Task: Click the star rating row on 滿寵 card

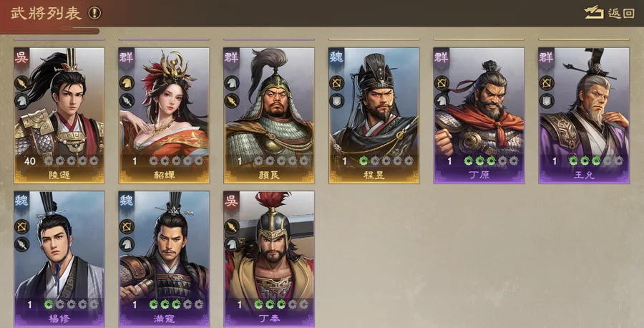Action: pyautogui.click(x=176, y=304)
